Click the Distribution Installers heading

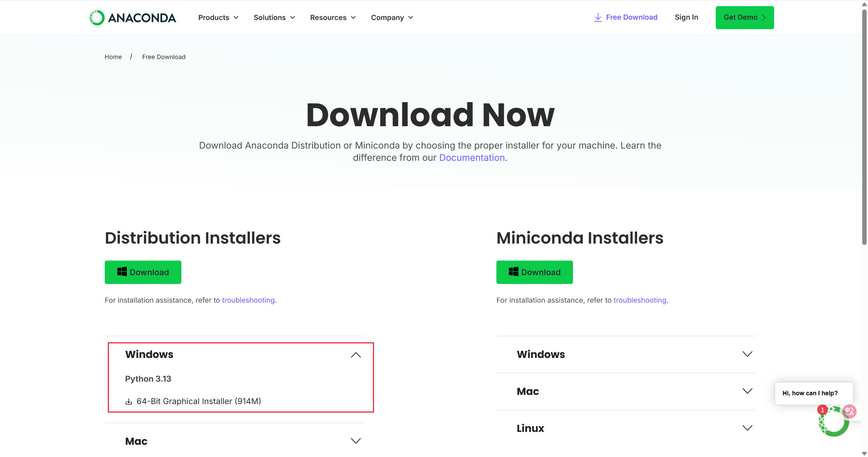(x=193, y=238)
